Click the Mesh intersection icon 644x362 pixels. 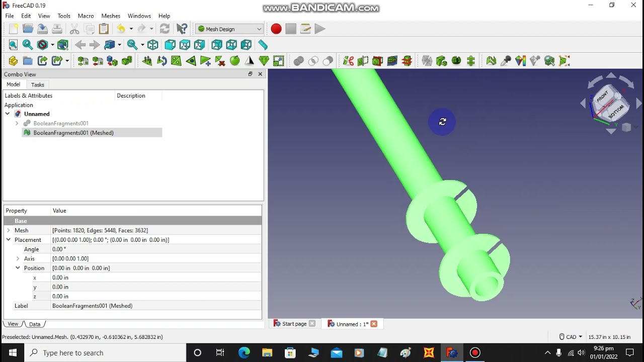click(313, 61)
